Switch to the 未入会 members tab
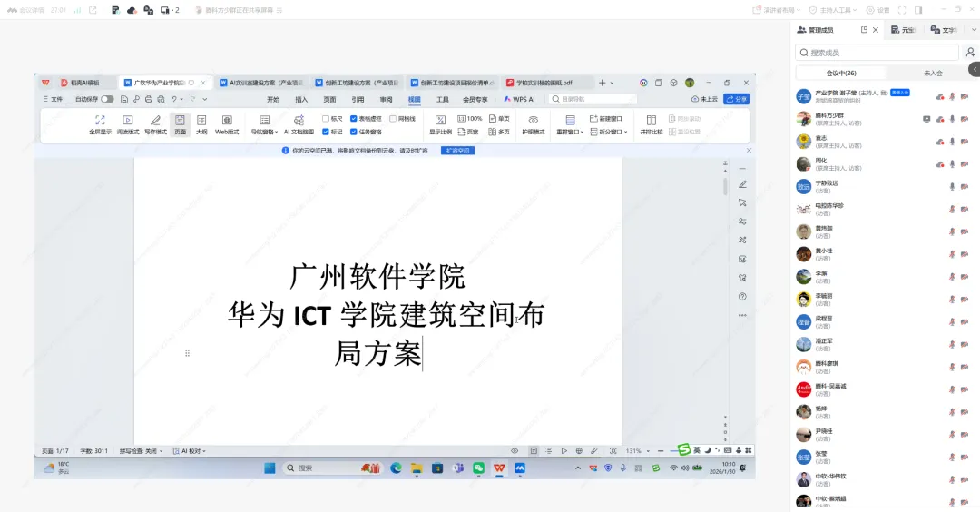The height and width of the screenshot is (512, 980). 933,73
